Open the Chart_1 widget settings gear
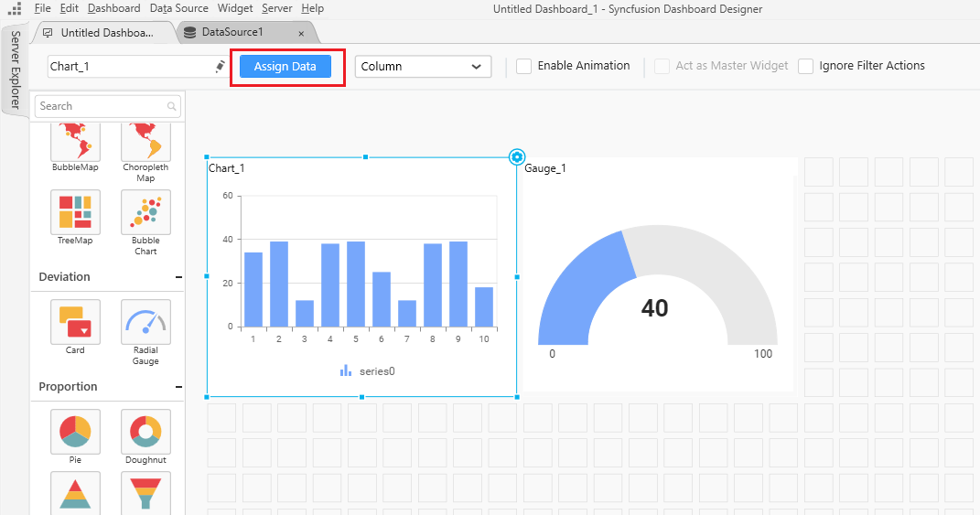The width and height of the screenshot is (980, 515). coord(516,157)
